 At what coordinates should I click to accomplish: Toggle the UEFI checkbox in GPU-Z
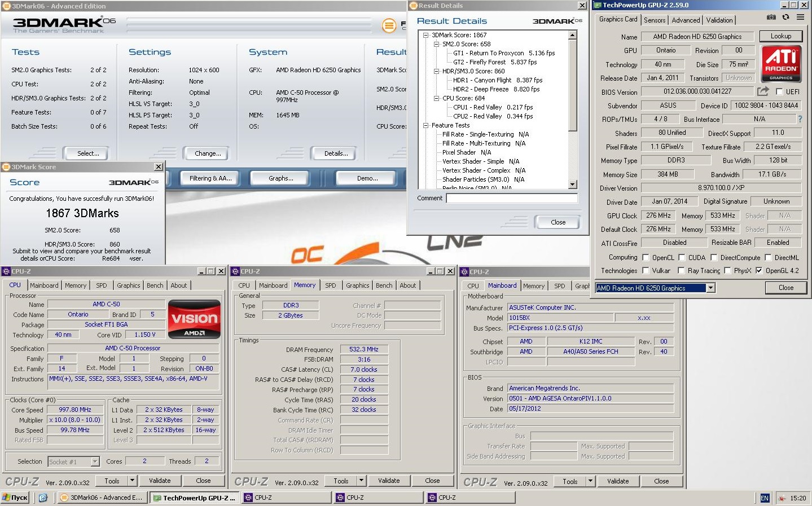tap(779, 92)
